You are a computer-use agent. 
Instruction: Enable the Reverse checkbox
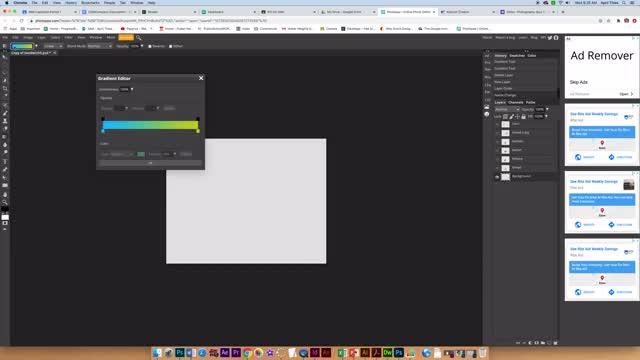click(x=150, y=46)
